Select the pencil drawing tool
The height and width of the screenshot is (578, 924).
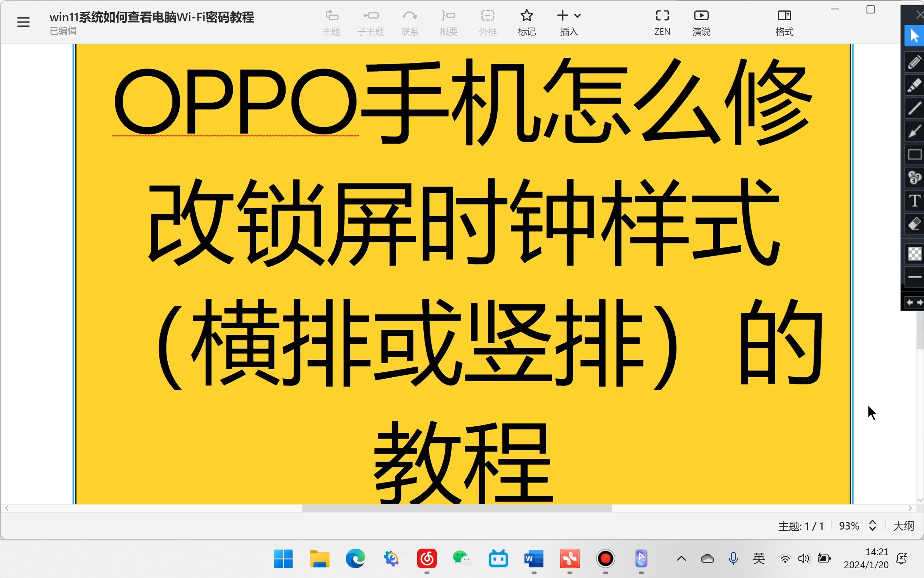[x=914, y=62]
